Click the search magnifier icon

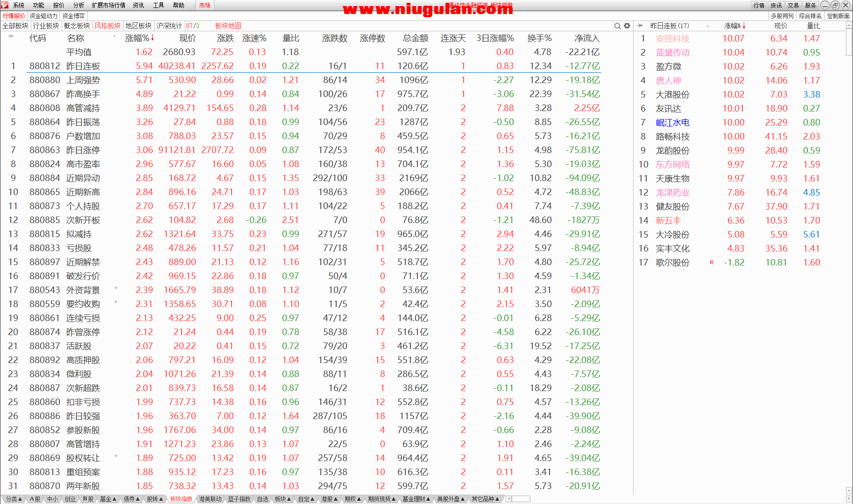coord(617,26)
